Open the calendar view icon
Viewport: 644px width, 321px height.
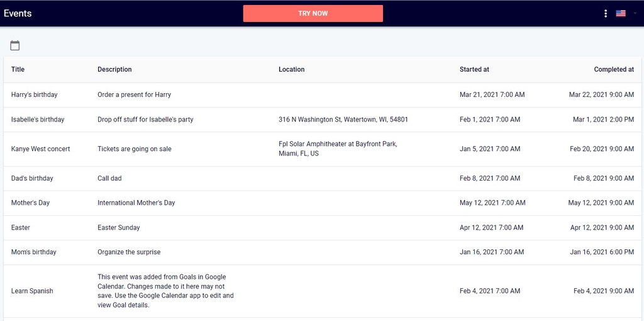15,45
